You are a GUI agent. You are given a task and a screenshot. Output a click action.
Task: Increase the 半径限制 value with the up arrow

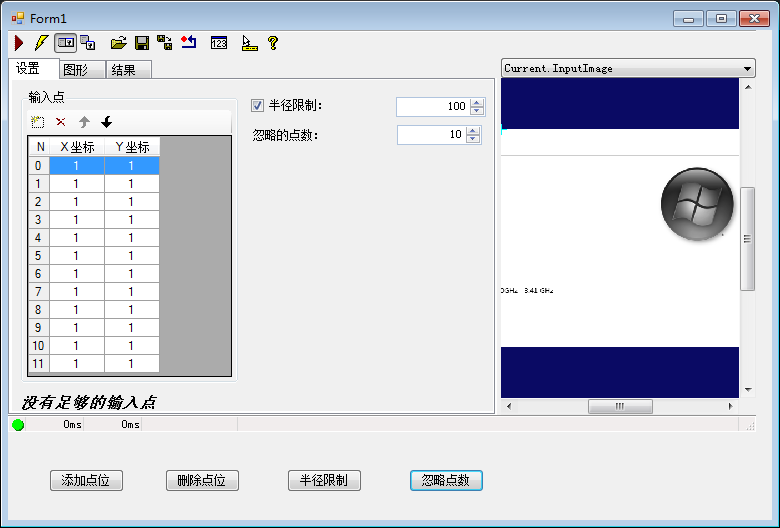tap(477, 103)
